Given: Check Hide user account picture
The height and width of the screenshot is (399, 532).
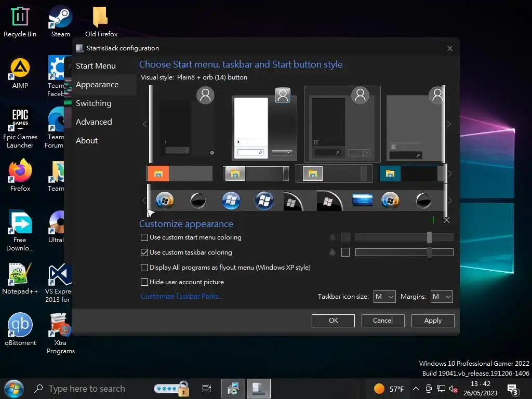Looking at the screenshot, I should pos(144,282).
